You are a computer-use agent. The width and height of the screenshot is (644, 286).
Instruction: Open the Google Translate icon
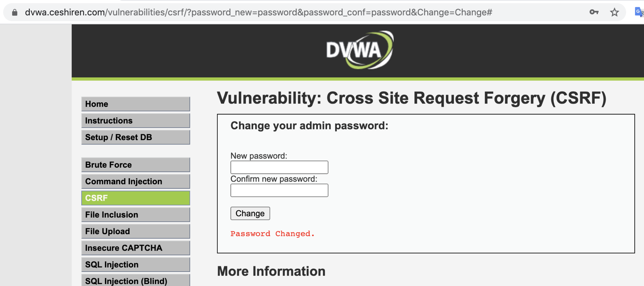click(x=639, y=12)
